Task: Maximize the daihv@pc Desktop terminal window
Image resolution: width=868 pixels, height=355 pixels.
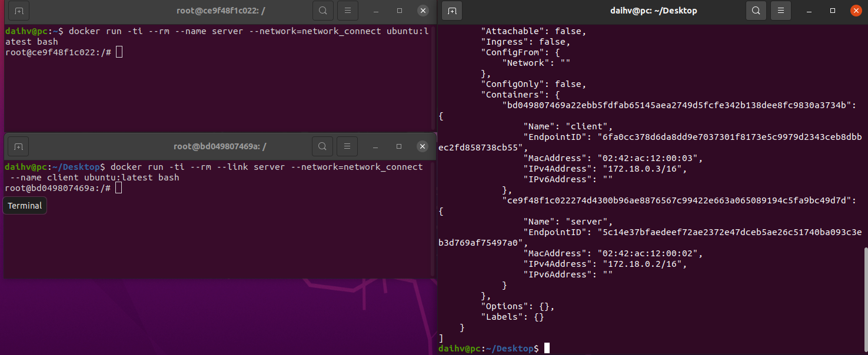Action: pyautogui.click(x=832, y=10)
